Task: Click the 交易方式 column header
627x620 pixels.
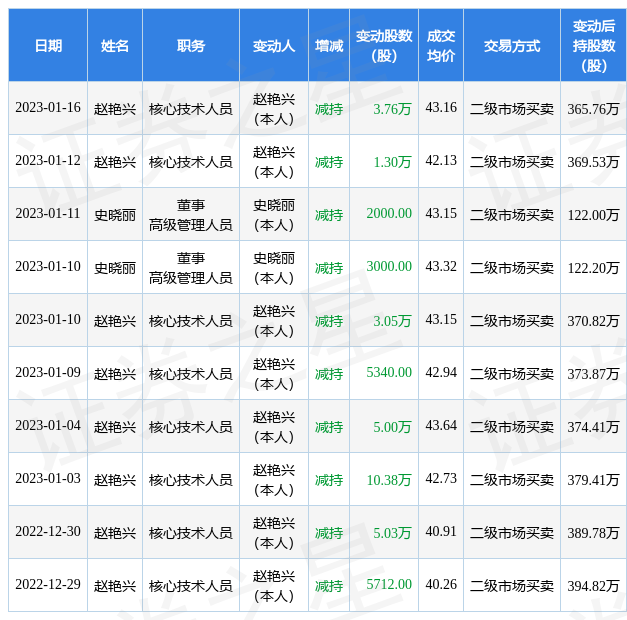Action: [x=512, y=46]
